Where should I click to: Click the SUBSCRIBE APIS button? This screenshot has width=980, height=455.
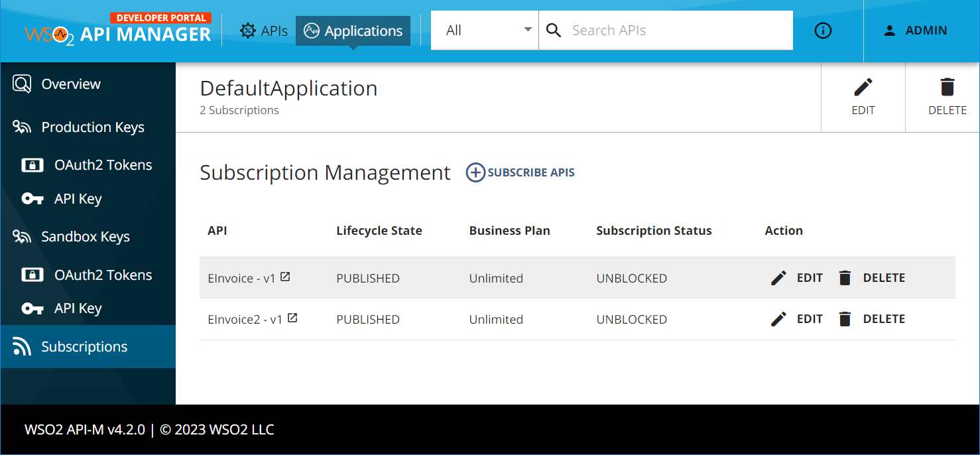point(521,172)
